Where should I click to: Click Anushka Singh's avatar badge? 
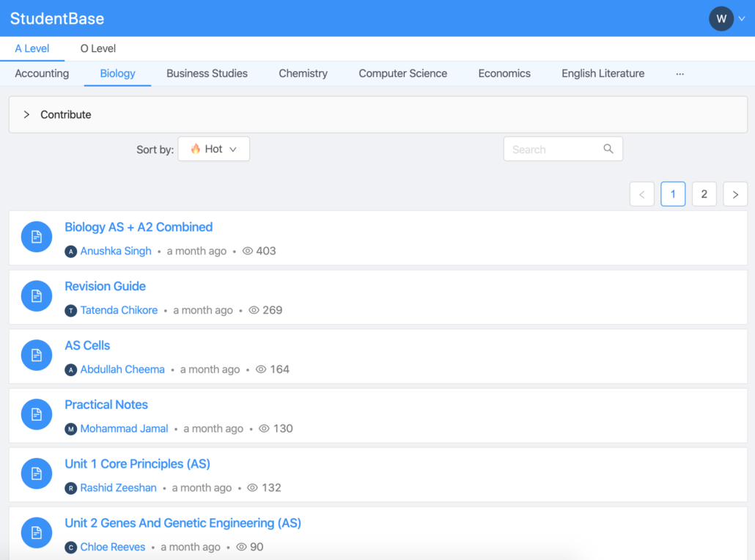71,251
